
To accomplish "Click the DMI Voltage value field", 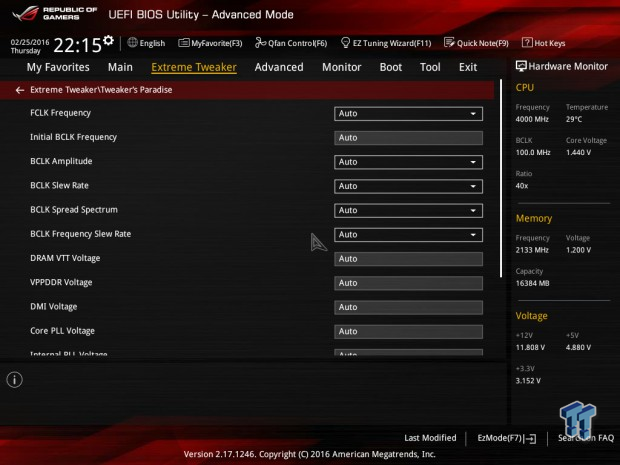I will (x=408, y=307).
